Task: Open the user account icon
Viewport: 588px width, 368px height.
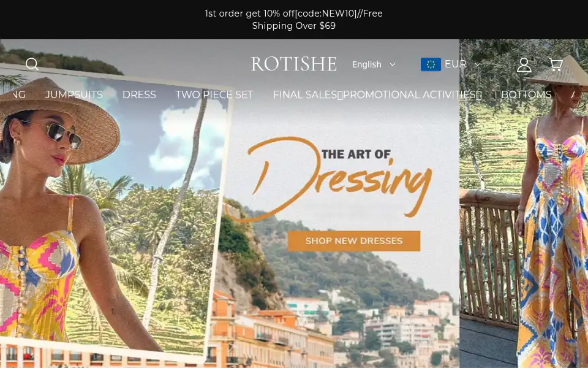Action: tap(524, 64)
